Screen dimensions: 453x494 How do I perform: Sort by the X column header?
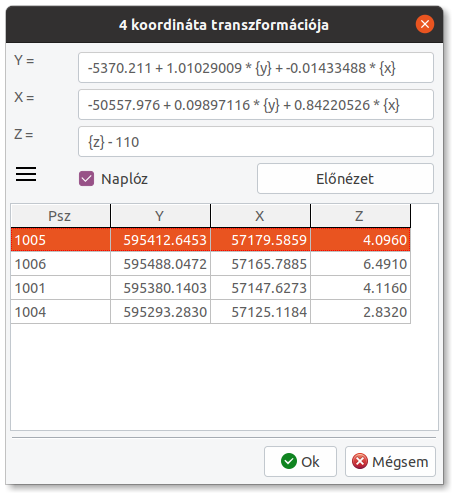click(x=260, y=216)
